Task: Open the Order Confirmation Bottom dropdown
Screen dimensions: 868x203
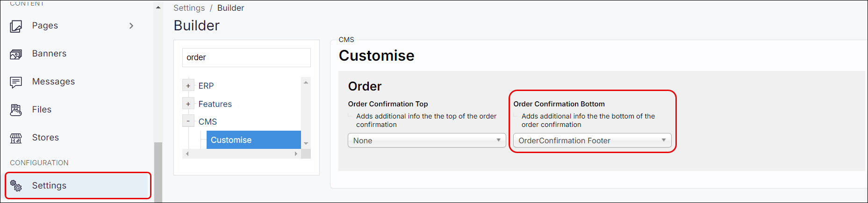Action: [x=592, y=140]
